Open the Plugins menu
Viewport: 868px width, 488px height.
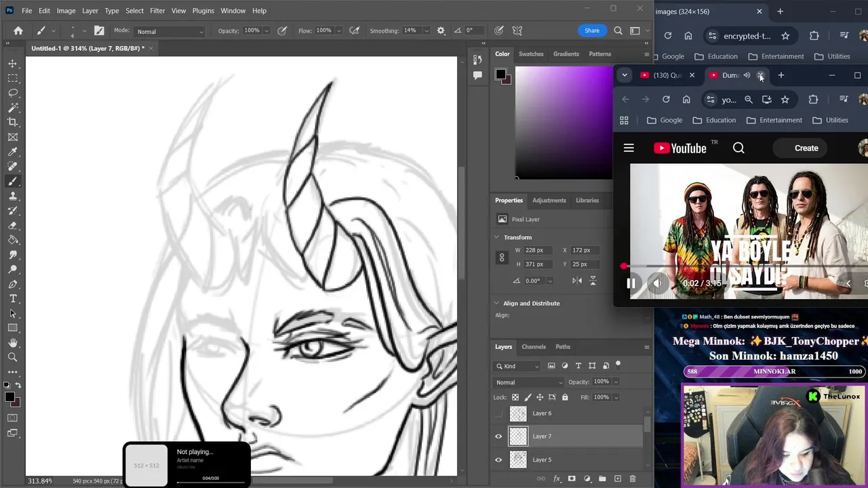coord(203,11)
